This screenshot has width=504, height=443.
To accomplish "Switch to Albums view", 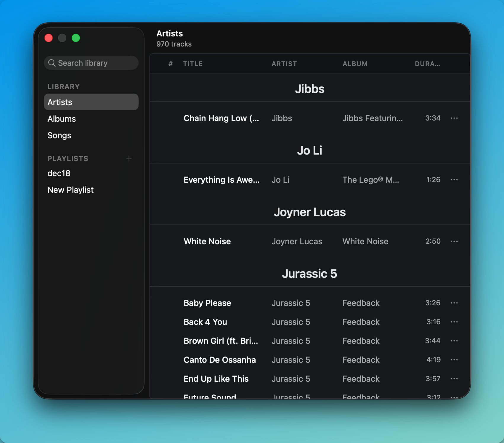I will pyautogui.click(x=91, y=119).
